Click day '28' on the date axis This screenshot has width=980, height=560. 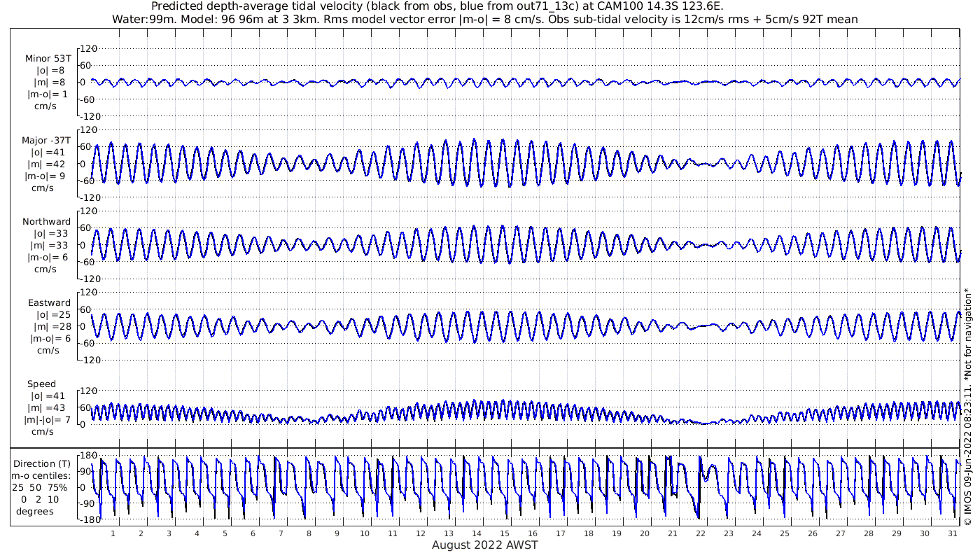pos(868,533)
